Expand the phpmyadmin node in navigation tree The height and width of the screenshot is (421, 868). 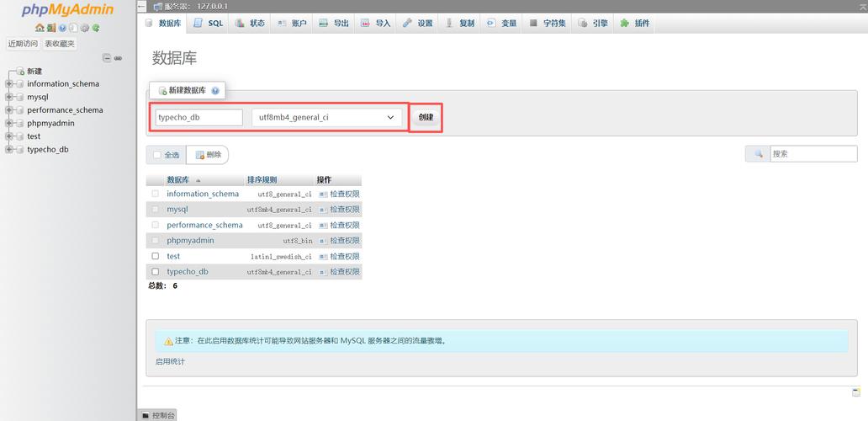(x=9, y=123)
